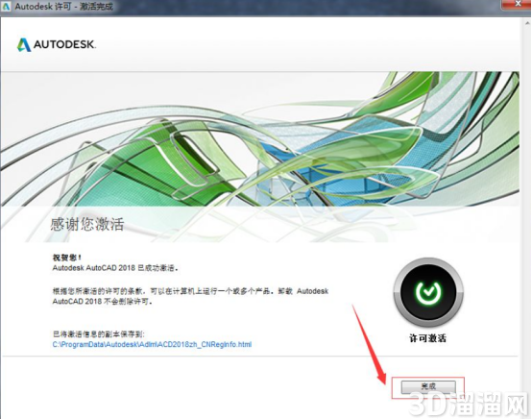Click the Autodesk logo in header

click(x=57, y=44)
